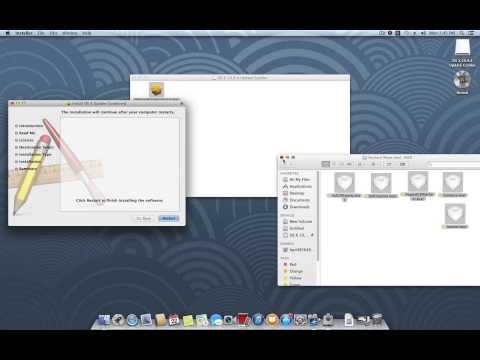Open the Apple menu
This screenshot has width=480, height=360.
point(8,33)
